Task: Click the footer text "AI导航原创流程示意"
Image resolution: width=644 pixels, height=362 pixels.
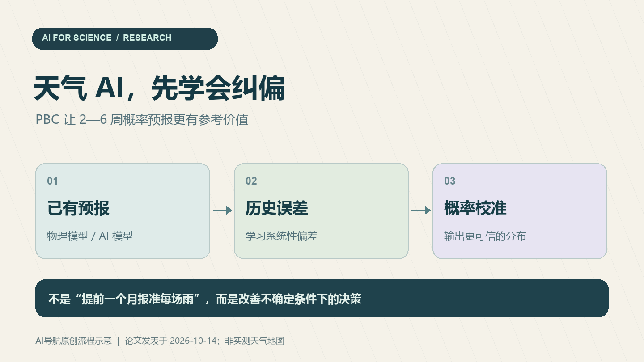Action: pyautogui.click(x=74, y=341)
